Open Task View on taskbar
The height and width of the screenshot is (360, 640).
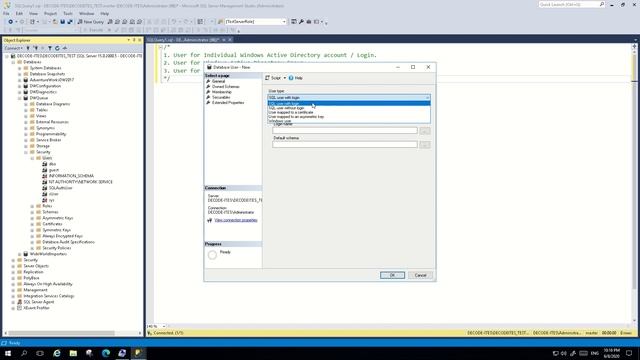[x=40, y=353]
